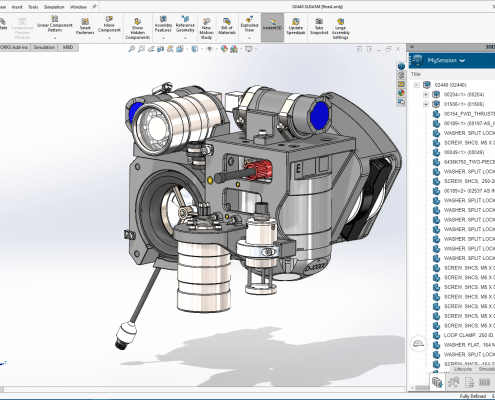The width and height of the screenshot is (495, 400).
Task: Open Large Assembly Settings
Action: click(340, 29)
